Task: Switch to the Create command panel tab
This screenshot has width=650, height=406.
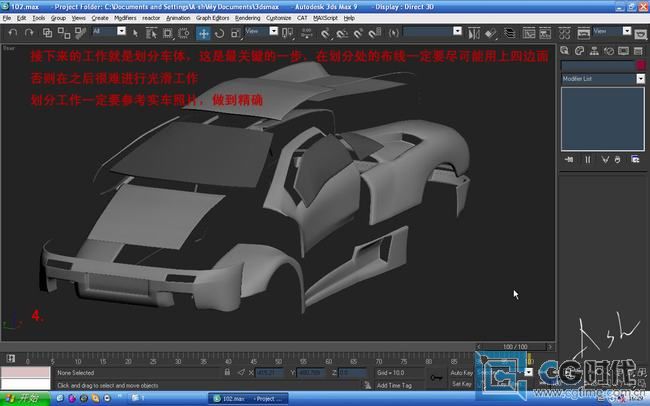Action: tap(565, 51)
